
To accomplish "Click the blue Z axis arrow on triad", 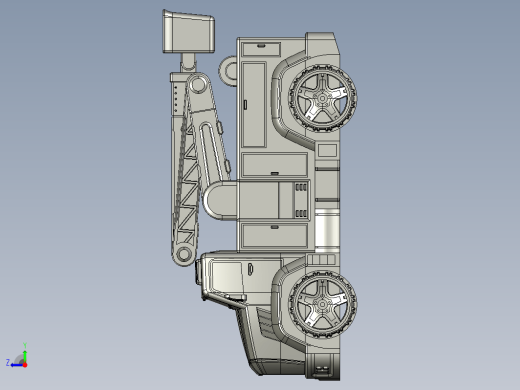I will pyautogui.click(x=16, y=365).
